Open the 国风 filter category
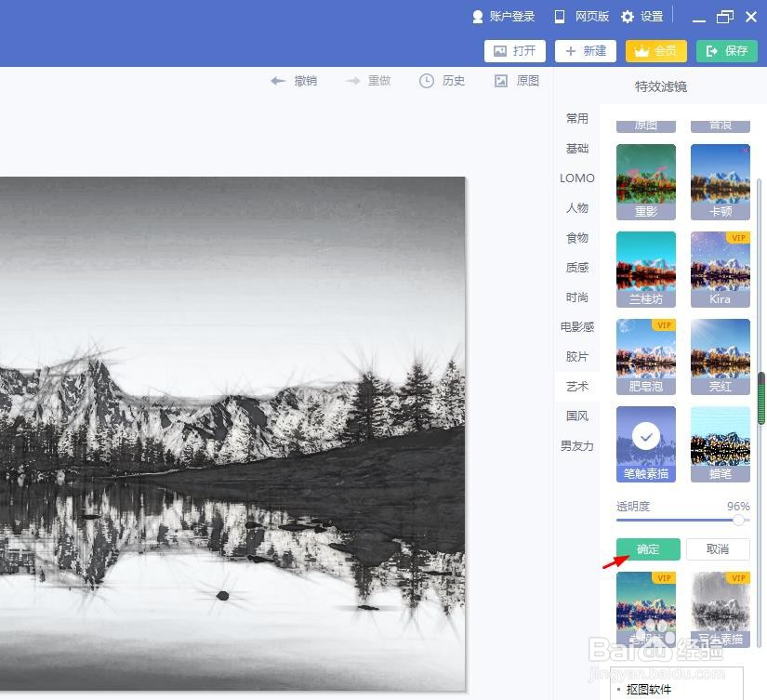Image resolution: width=767 pixels, height=700 pixels. click(x=577, y=416)
